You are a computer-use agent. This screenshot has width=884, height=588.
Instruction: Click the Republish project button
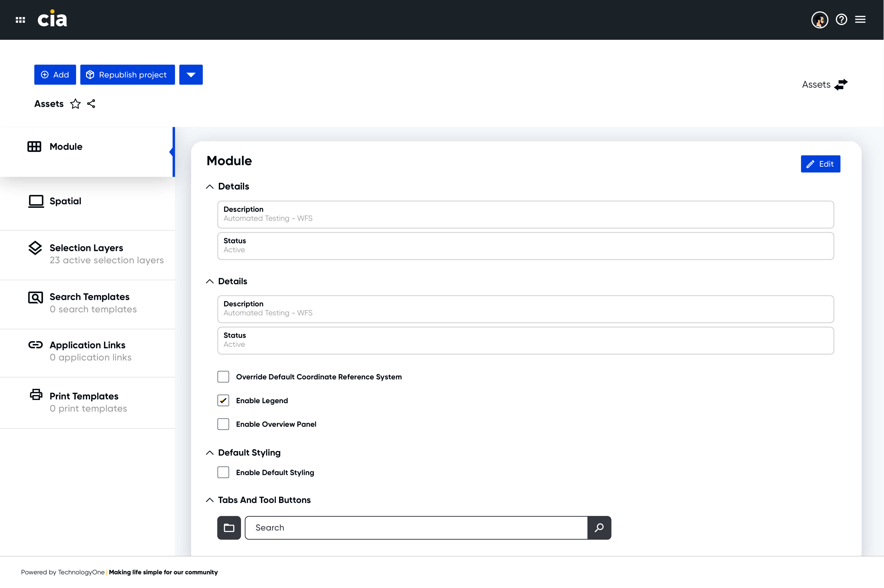coord(128,75)
